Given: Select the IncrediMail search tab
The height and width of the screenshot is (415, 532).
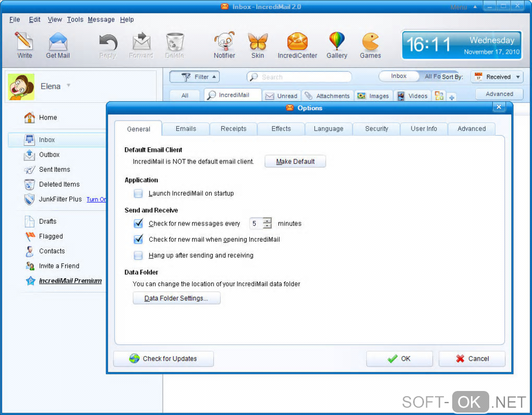Looking at the screenshot, I should (x=233, y=95).
